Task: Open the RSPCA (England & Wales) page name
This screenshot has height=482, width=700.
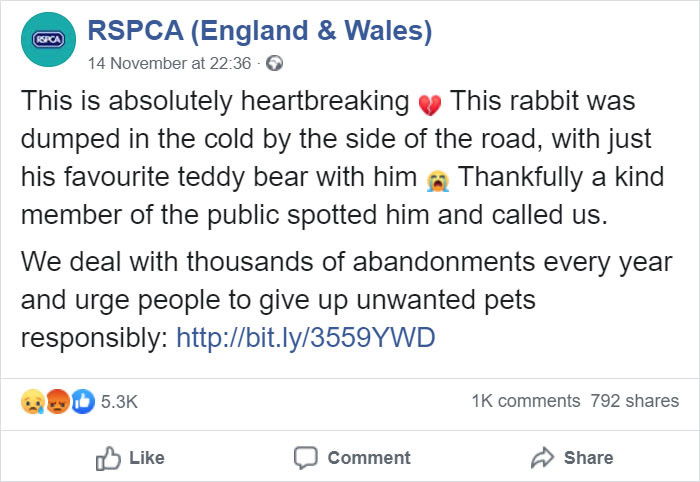Action: tap(260, 30)
